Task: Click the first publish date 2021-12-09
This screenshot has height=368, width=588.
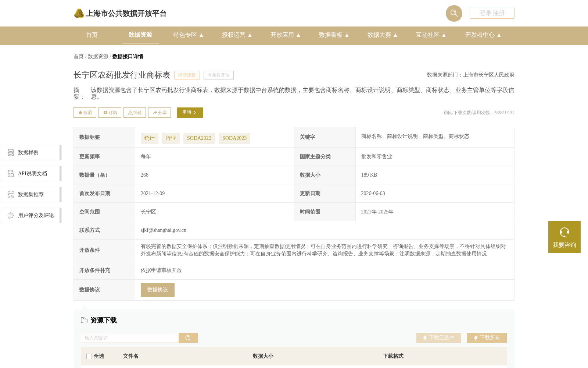Action: (x=153, y=194)
